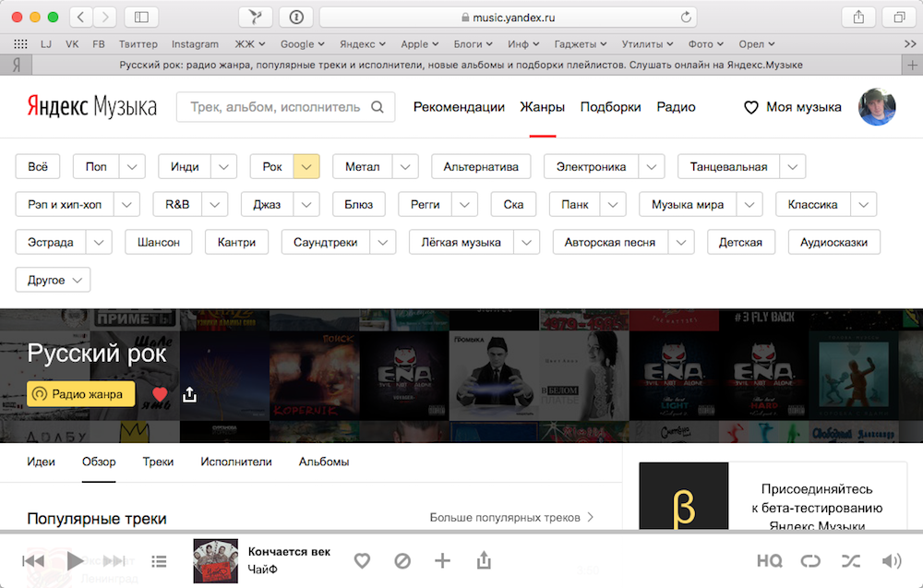The image size is (923, 588).
Task: Open the Apple bookmarks folder
Action: pyautogui.click(x=419, y=44)
